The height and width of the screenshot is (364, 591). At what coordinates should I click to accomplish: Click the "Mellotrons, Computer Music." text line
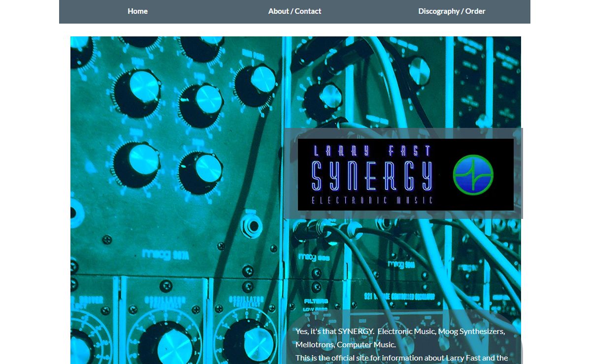pyautogui.click(x=346, y=344)
